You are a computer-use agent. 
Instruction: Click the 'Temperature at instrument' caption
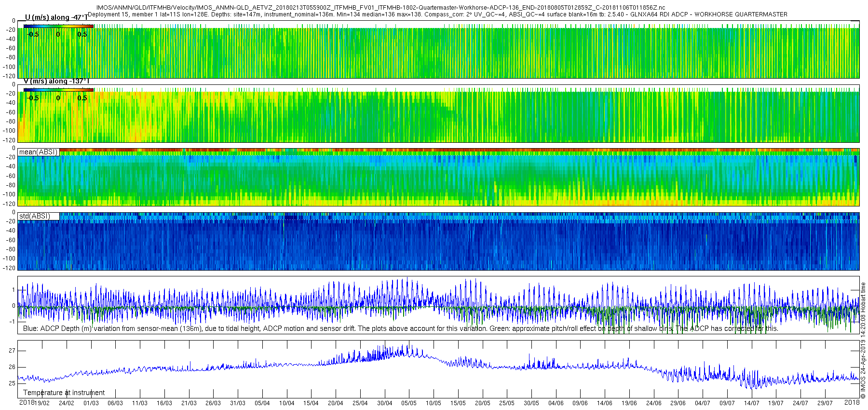tap(64, 393)
